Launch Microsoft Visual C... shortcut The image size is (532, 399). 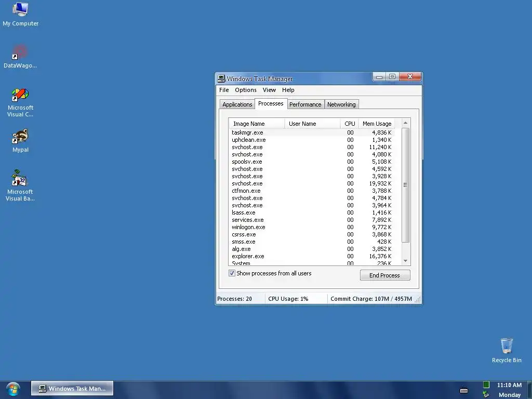click(20, 102)
